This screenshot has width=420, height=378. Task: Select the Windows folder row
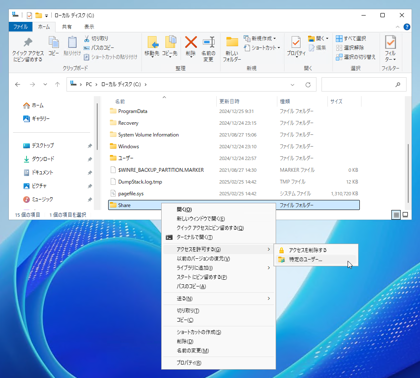(234, 146)
